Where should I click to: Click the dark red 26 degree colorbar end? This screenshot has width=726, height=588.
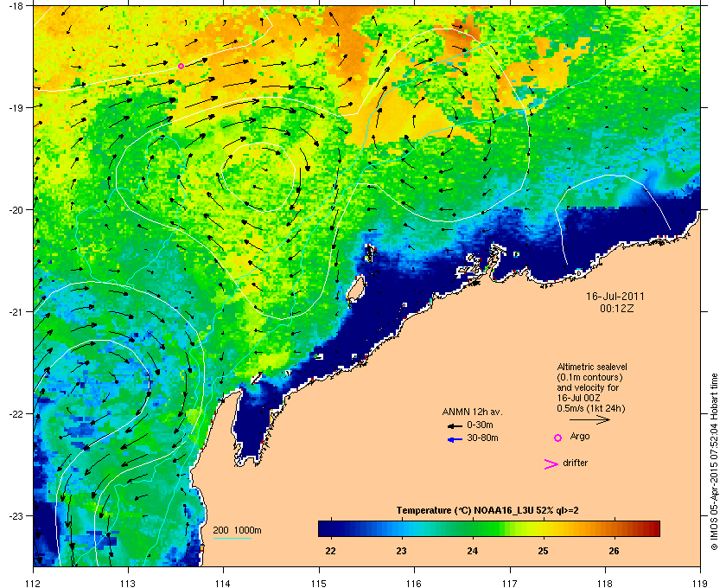[651, 528]
